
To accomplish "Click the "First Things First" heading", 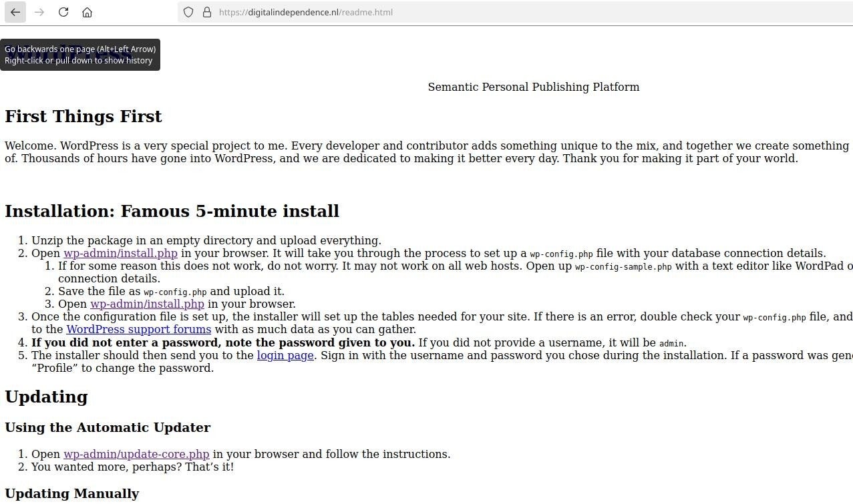I will click(83, 117).
